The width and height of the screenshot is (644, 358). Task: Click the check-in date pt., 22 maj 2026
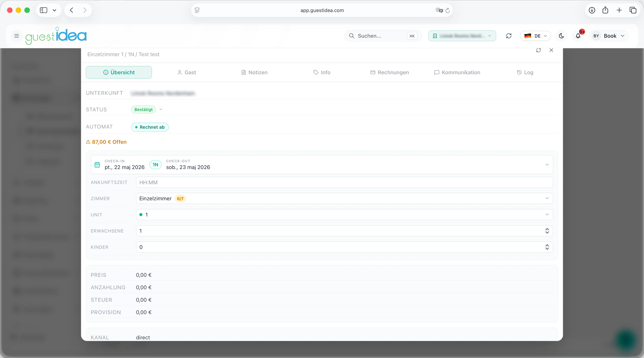tap(124, 167)
